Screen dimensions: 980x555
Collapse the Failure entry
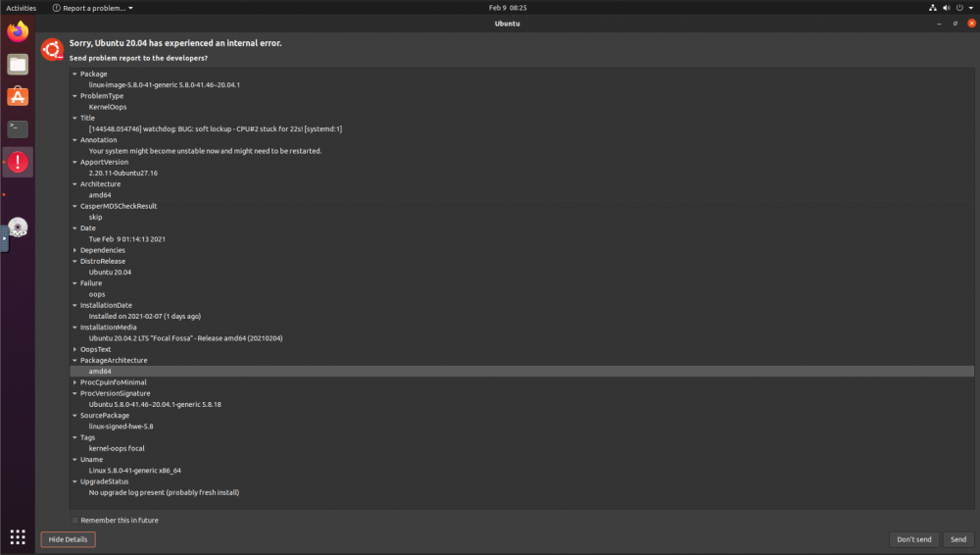pos(75,282)
